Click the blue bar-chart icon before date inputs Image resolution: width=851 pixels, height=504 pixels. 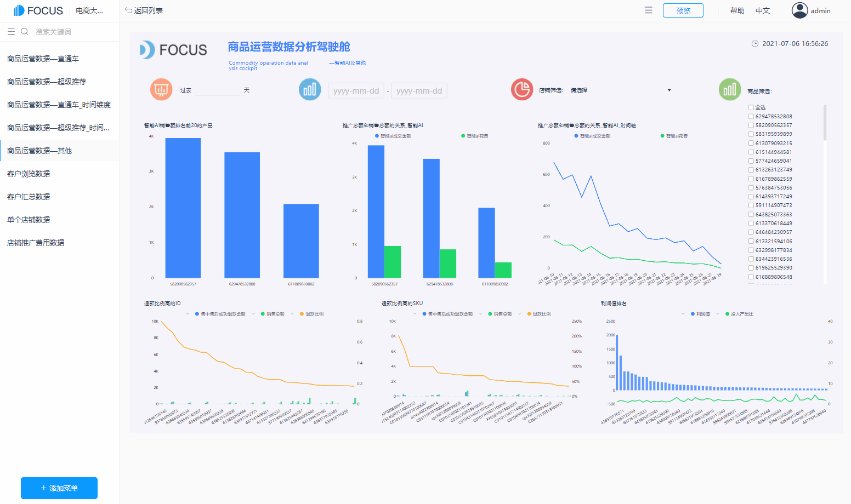[310, 90]
